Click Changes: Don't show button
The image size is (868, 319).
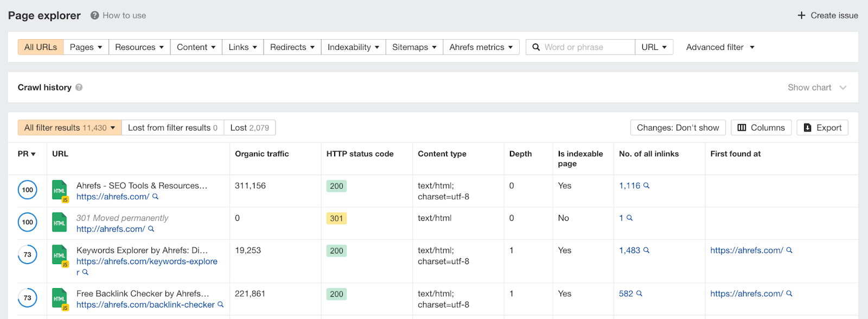coord(678,127)
